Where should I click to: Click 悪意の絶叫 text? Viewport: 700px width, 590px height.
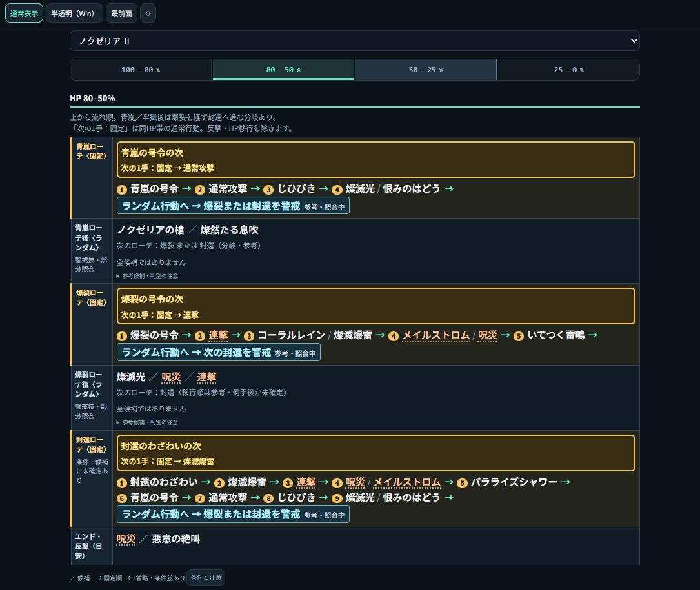(x=176, y=539)
